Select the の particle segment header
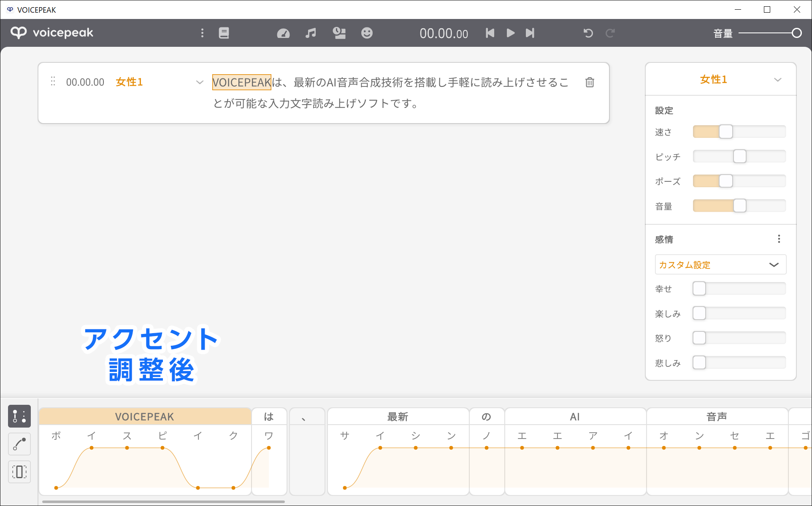This screenshot has height=506, width=812. pyautogui.click(x=487, y=417)
